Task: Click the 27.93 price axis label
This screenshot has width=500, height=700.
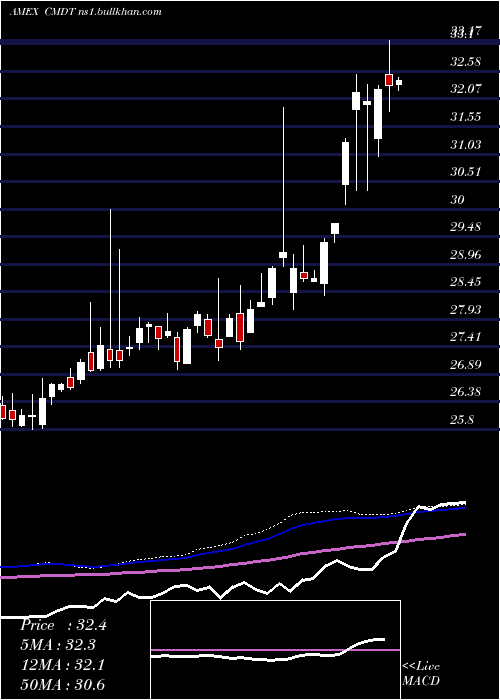Action: (466, 309)
